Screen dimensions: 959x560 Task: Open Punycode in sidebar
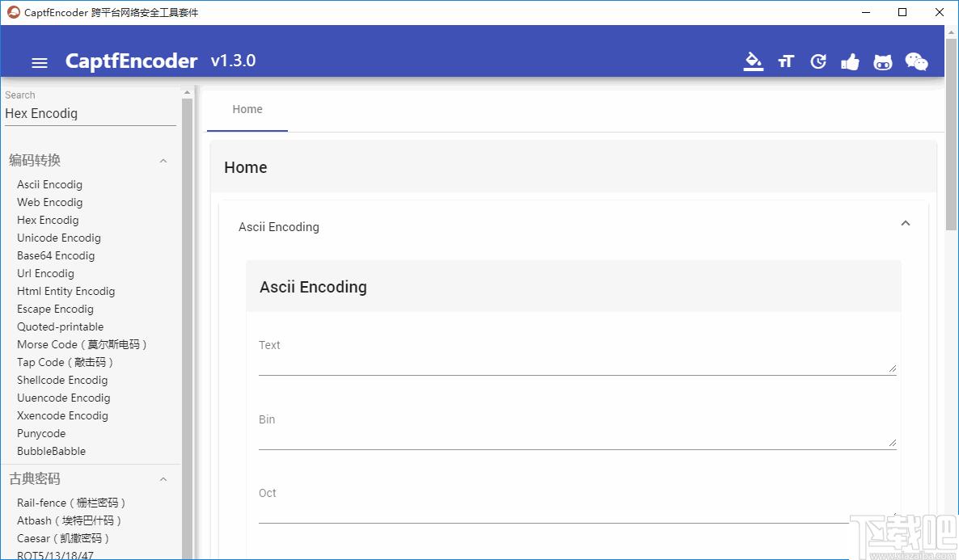(x=41, y=433)
